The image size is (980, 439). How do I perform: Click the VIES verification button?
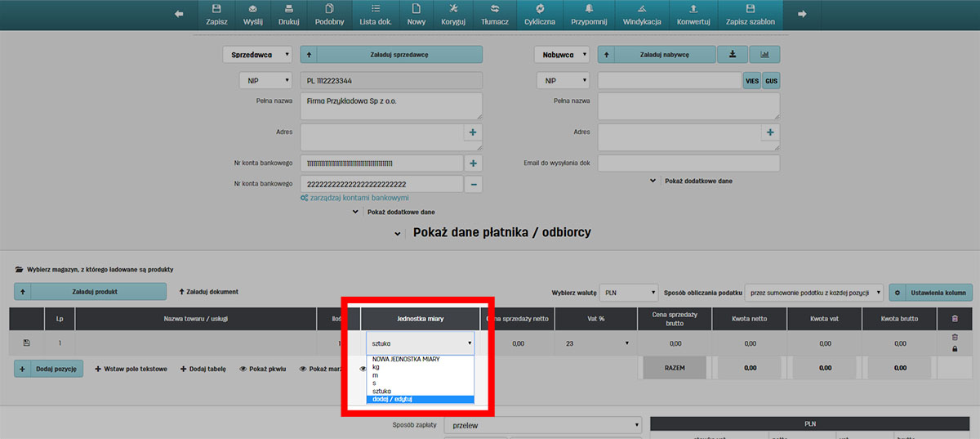click(x=751, y=81)
